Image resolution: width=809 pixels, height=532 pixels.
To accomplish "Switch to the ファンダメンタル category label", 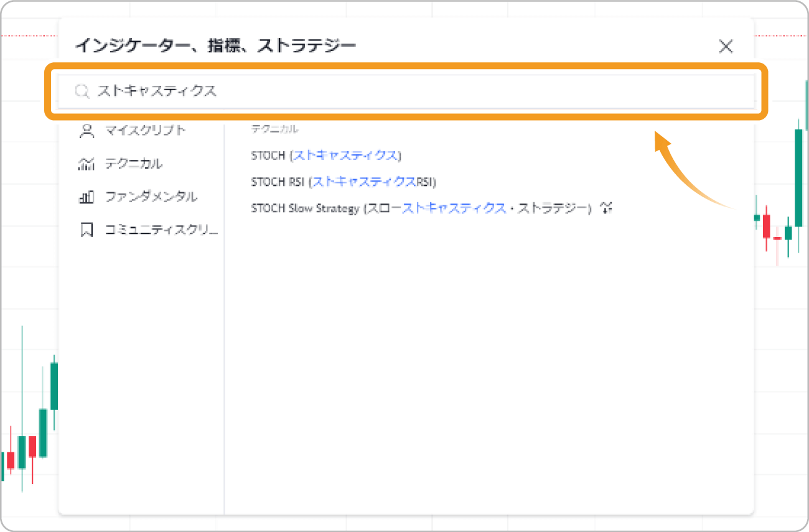I will pos(151,197).
